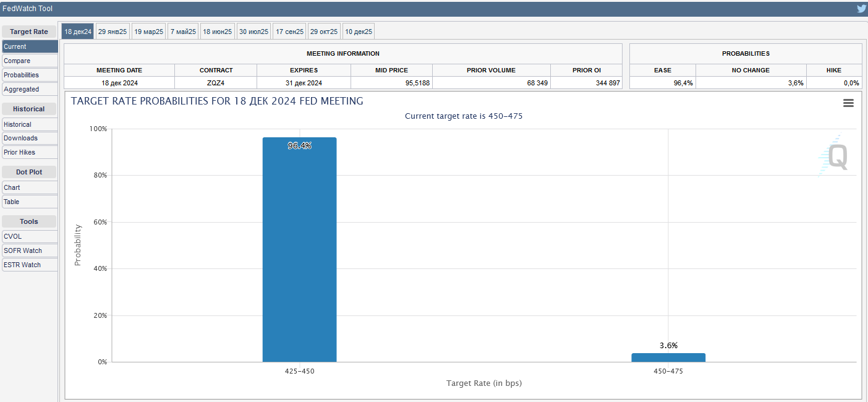Click the 96,4% ease probability cell
The width and height of the screenshot is (868, 402).
pyautogui.click(x=663, y=83)
